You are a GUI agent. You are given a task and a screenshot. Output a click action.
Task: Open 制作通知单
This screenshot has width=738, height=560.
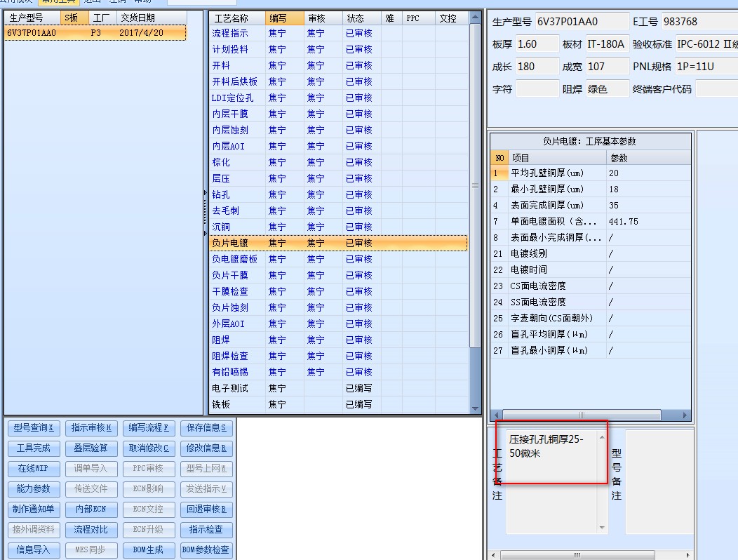pyautogui.click(x=34, y=509)
